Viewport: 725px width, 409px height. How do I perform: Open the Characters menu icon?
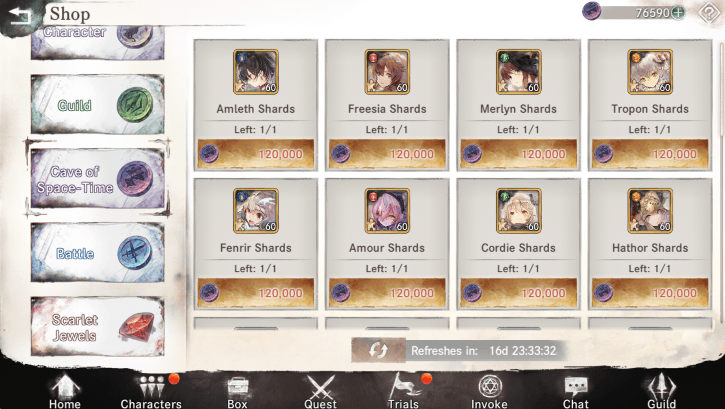click(x=151, y=391)
